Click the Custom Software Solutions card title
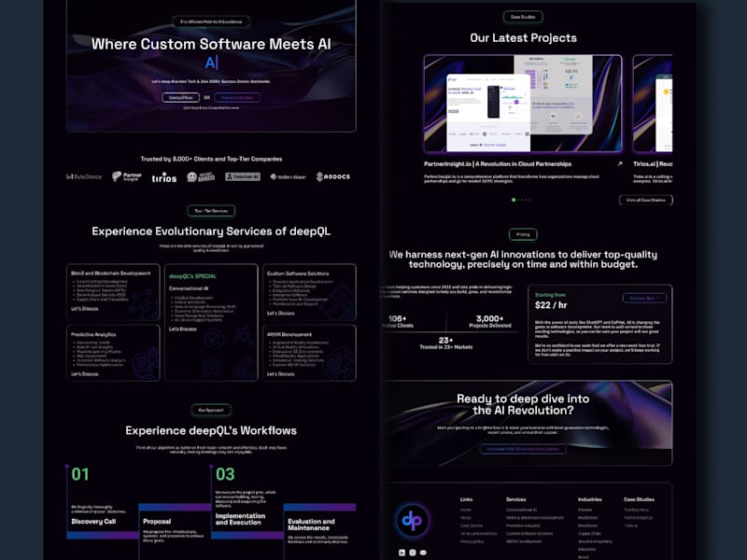Image resolution: width=747 pixels, height=560 pixels. 298,273
